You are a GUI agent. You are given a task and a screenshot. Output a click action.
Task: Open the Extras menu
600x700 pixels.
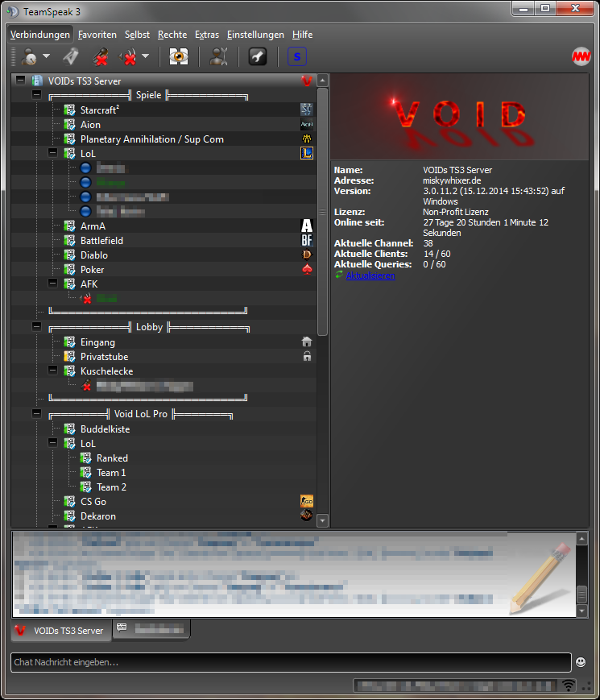tap(207, 35)
